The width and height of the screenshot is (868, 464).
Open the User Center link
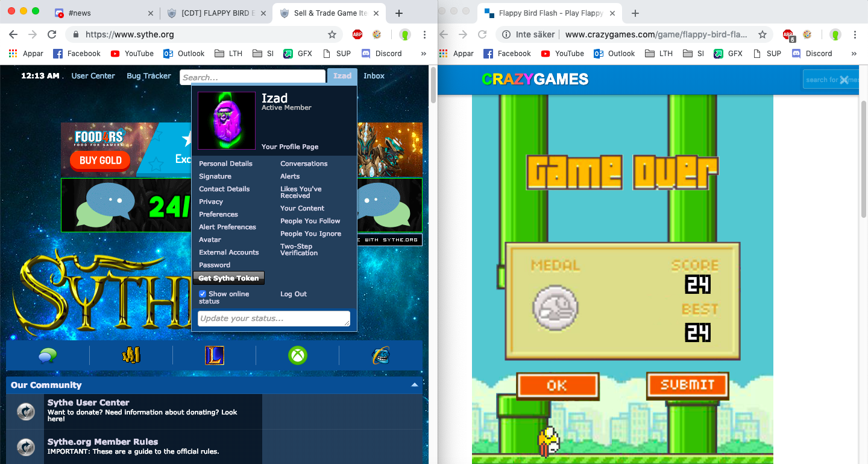tap(93, 76)
